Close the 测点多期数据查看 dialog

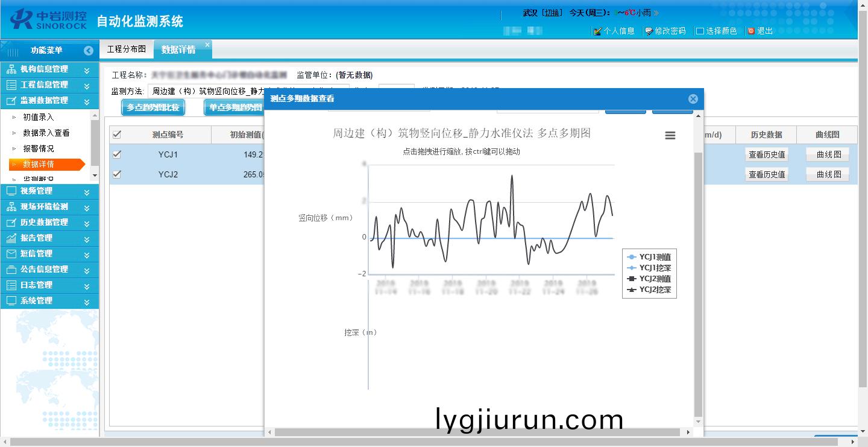pos(693,99)
